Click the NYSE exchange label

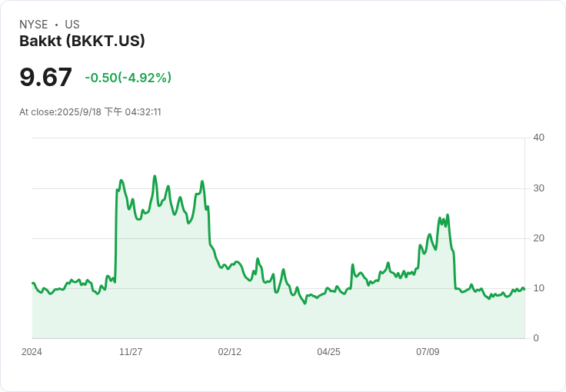click(x=34, y=25)
